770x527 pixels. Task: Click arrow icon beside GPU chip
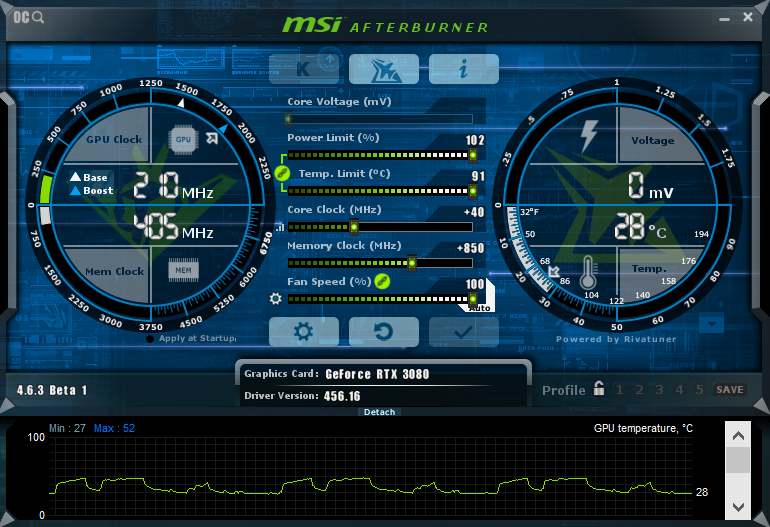[212, 138]
